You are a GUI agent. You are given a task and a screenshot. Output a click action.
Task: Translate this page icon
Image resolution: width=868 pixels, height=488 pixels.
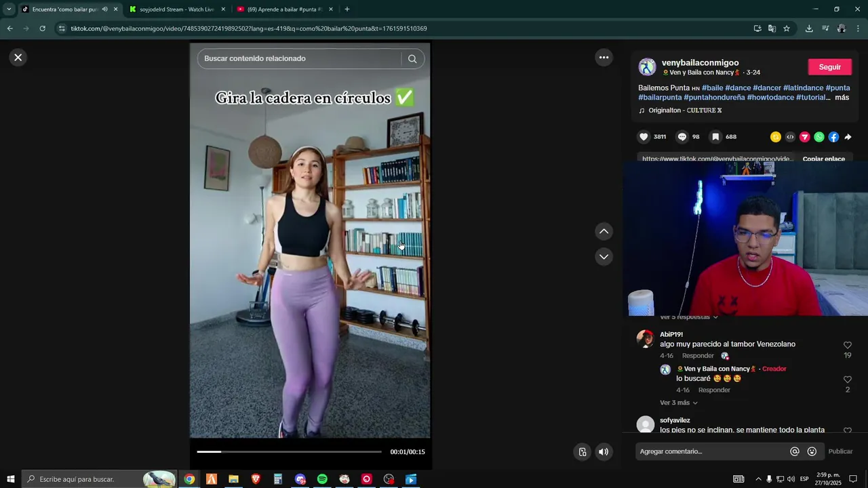click(772, 28)
